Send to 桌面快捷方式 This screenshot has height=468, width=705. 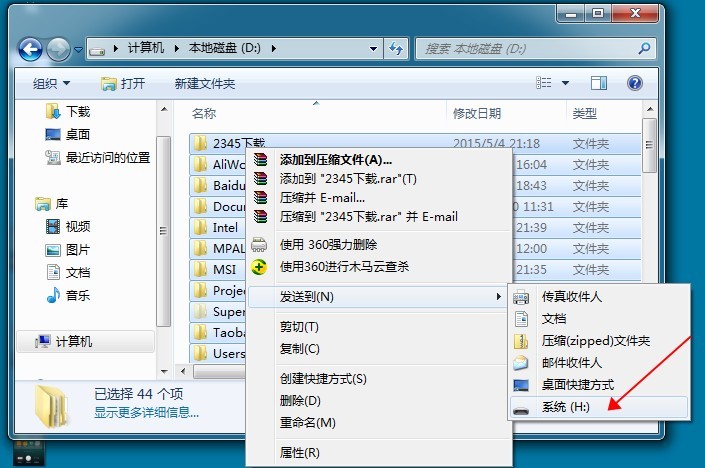(x=599, y=385)
